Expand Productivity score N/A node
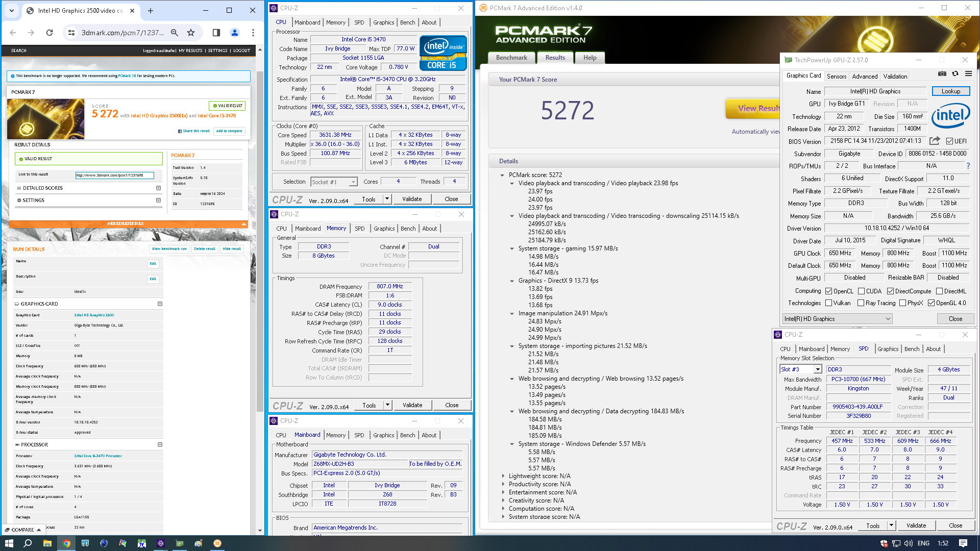The image size is (980, 551). pos(503,484)
